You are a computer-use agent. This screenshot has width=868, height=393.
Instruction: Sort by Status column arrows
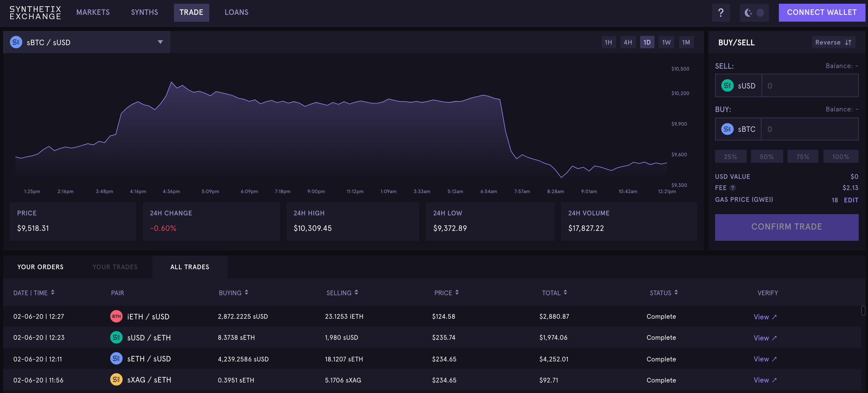pos(676,292)
